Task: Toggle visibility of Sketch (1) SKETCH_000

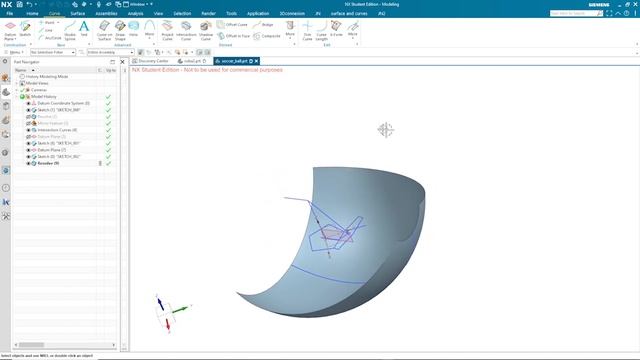Action: point(28,110)
